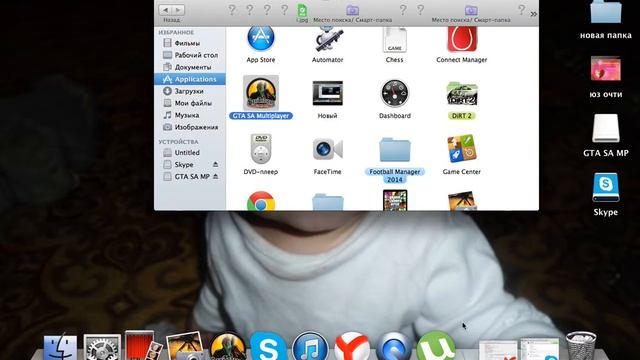640x360 pixels.
Task: Eject the GTA SA MP volume
Action: coord(216,177)
